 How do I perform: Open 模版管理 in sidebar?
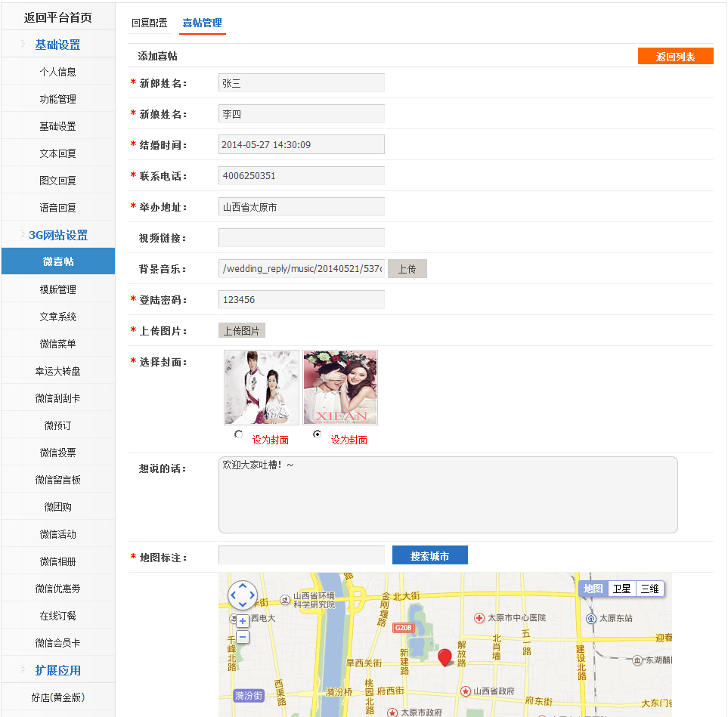[x=58, y=289]
